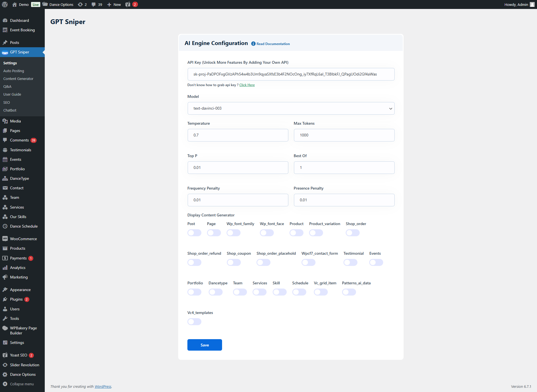Toggle the Services switch
Image resolution: width=537 pixels, height=392 pixels.
[260, 292]
